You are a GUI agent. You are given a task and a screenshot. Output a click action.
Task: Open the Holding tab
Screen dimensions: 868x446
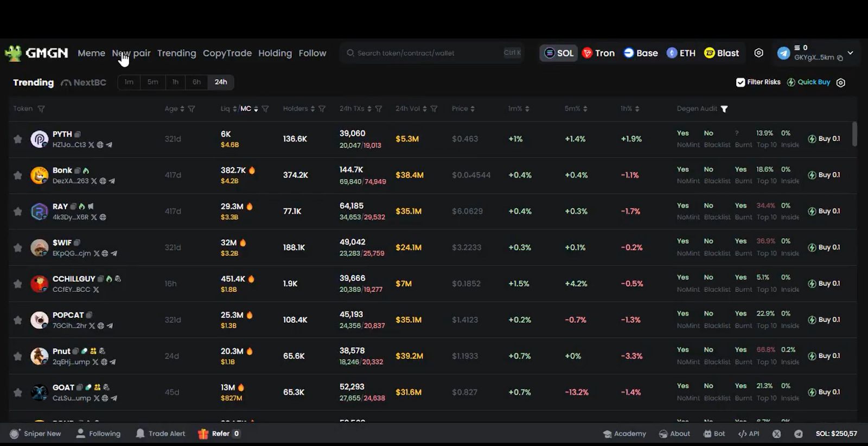click(x=275, y=53)
